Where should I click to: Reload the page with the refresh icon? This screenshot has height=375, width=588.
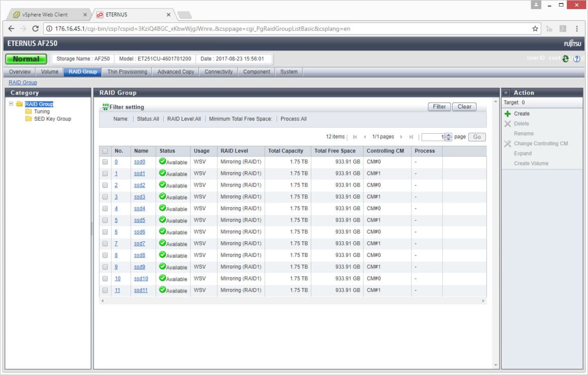point(35,29)
